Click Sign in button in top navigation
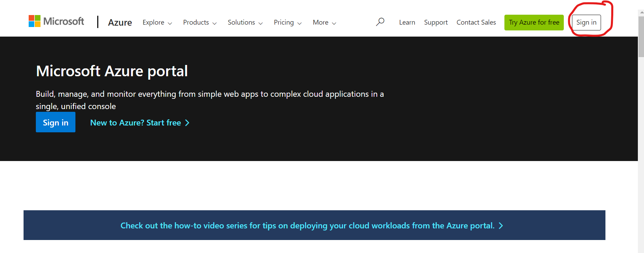The width and height of the screenshot is (644, 253). pos(586,23)
